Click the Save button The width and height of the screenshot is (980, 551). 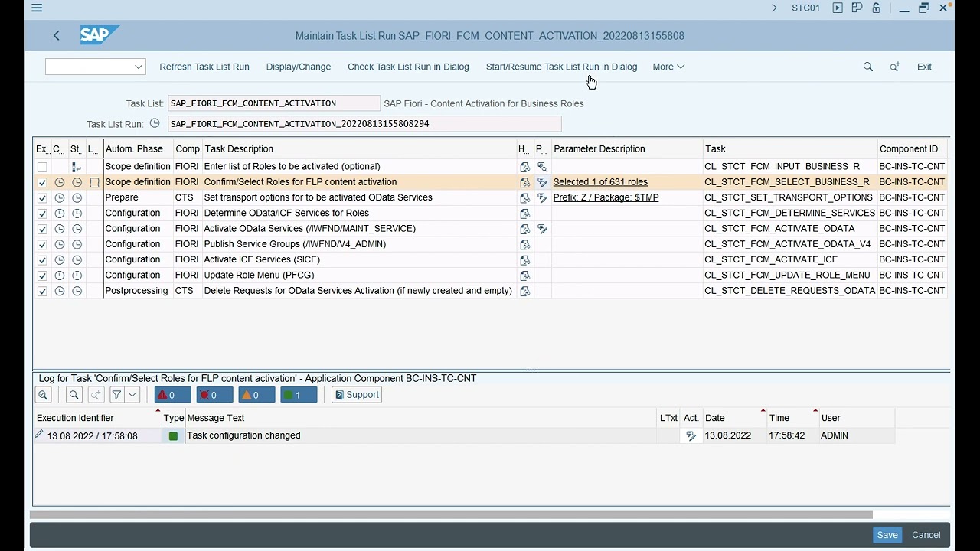pos(887,535)
